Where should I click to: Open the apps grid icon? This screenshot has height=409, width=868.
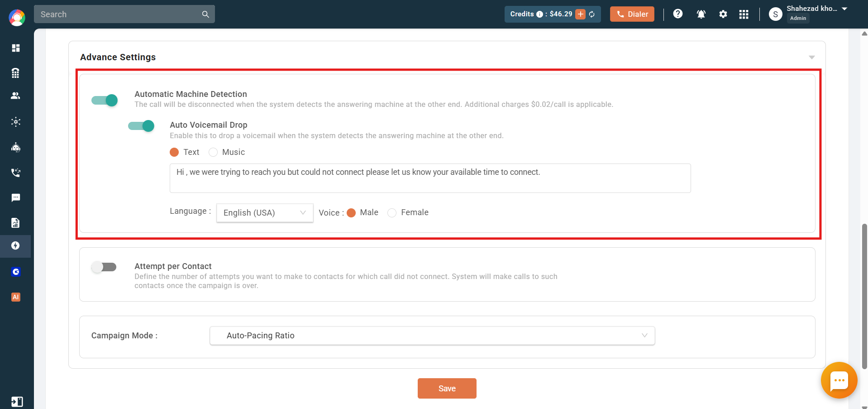744,14
